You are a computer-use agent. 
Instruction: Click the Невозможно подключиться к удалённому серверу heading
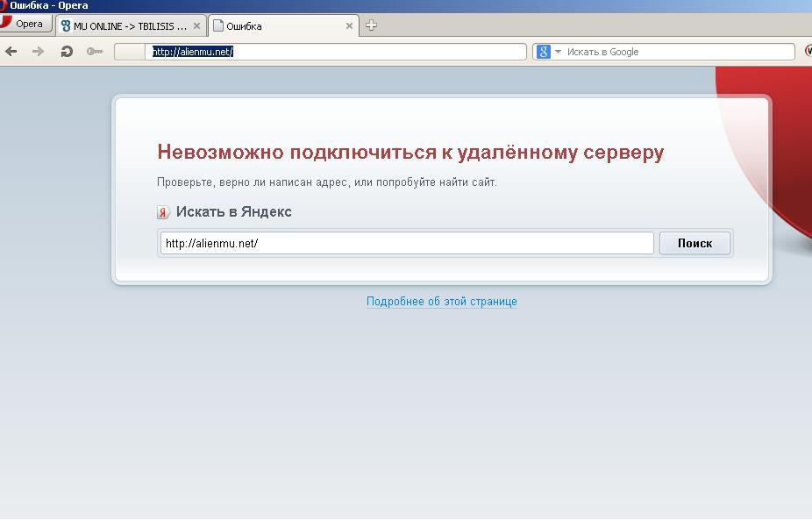click(x=410, y=153)
